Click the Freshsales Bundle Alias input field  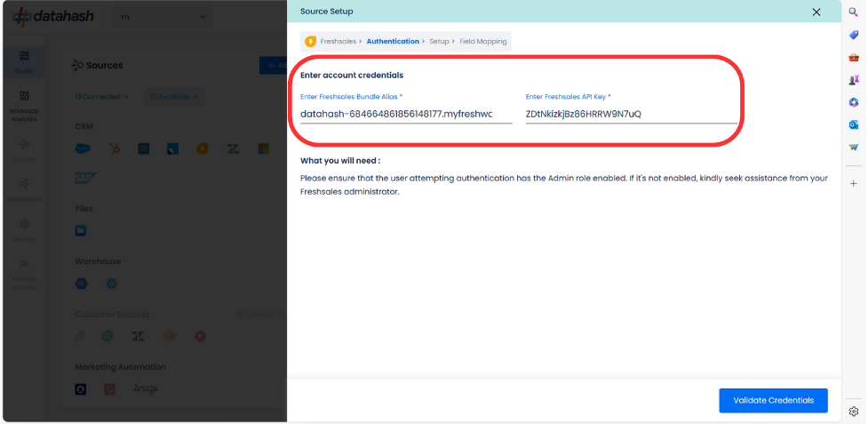pos(406,115)
